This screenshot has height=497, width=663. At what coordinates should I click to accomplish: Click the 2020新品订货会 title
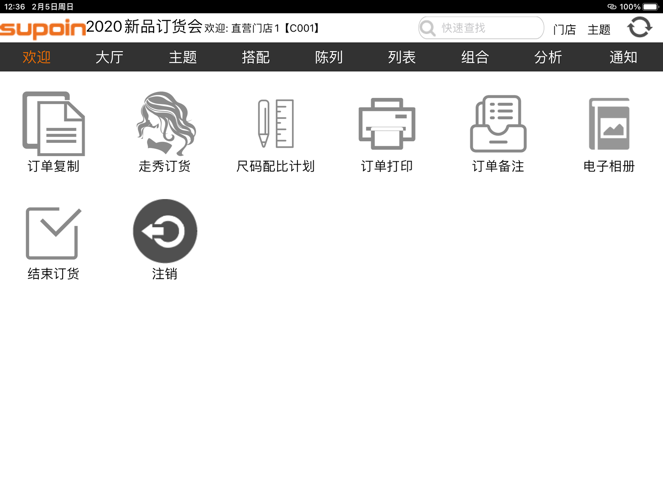(x=144, y=26)
